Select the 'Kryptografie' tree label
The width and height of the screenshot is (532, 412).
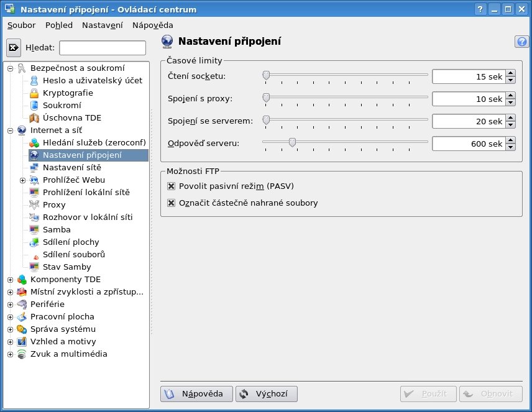[x=68, y=93]
